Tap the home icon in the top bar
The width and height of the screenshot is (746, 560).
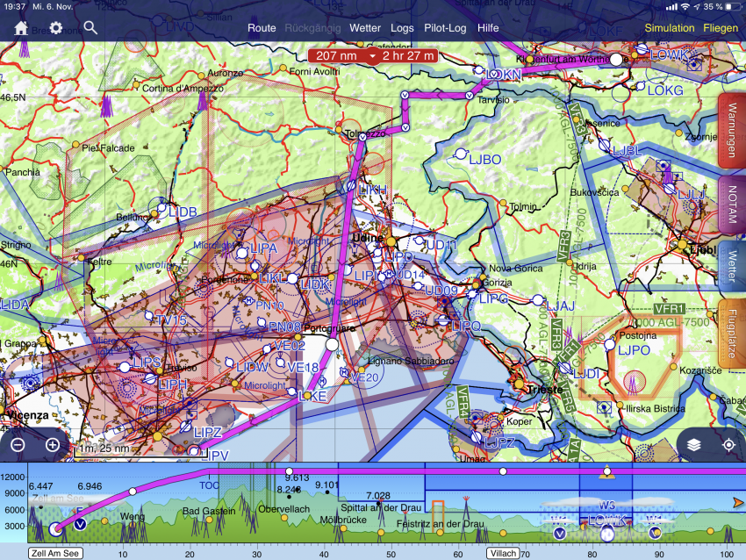coord(21,28)
